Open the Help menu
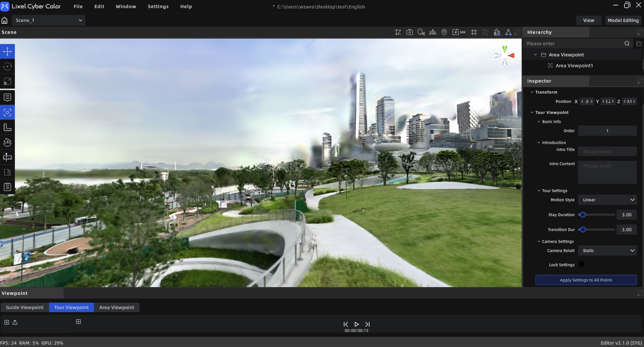The width and height of the screenshot is (644, 347). 186,6
